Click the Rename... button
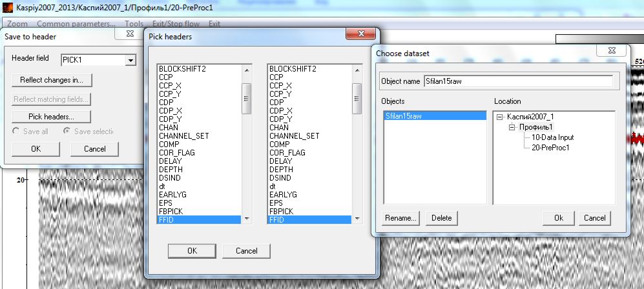Image resolution: width=644 pixels, height=289 pixels. point(401,218)
